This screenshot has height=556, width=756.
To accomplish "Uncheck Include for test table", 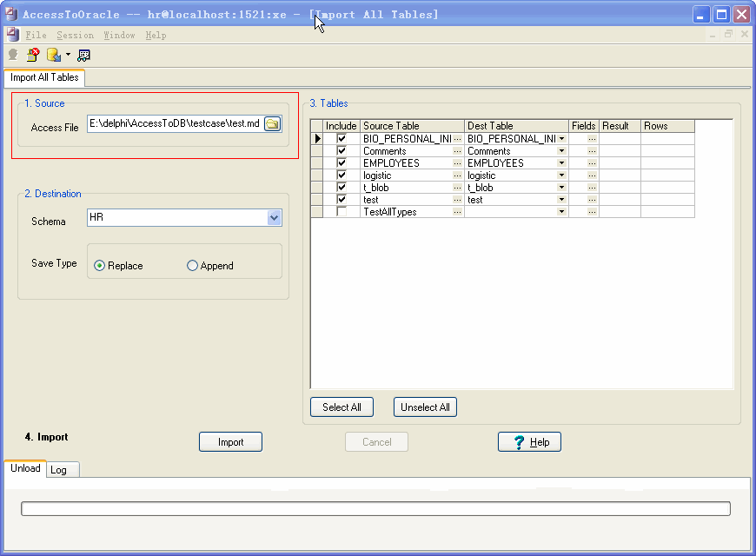I will 342,199.
